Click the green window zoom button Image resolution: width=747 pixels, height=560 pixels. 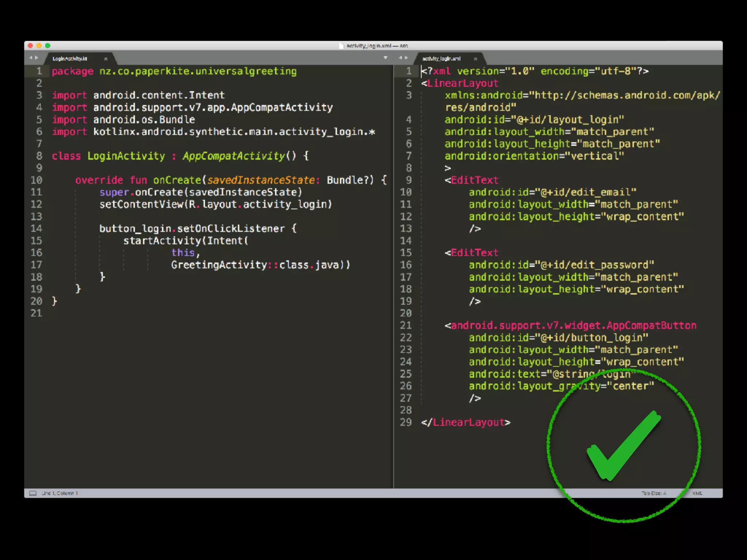[x=47, y=46]
